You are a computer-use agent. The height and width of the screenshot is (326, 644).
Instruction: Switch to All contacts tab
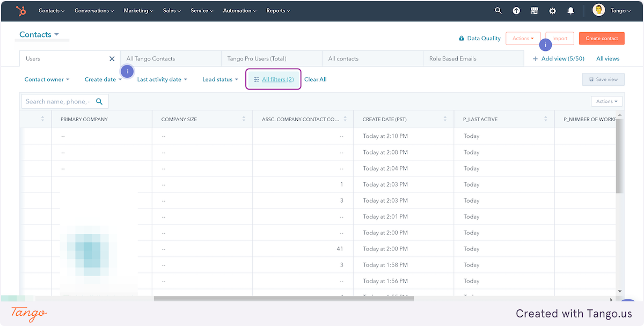372,58
